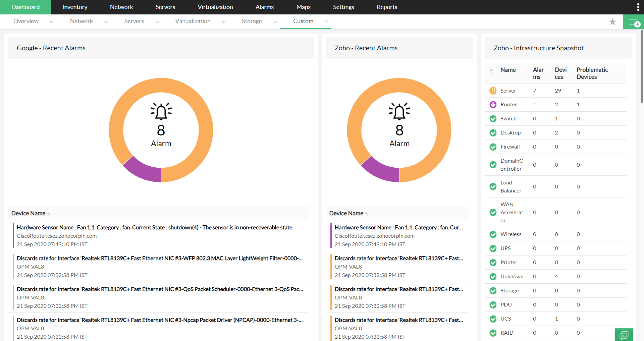This screenshot has height=341, width=644.
Task: Click the green status icon beside UPS
Action: click(493, 248)
